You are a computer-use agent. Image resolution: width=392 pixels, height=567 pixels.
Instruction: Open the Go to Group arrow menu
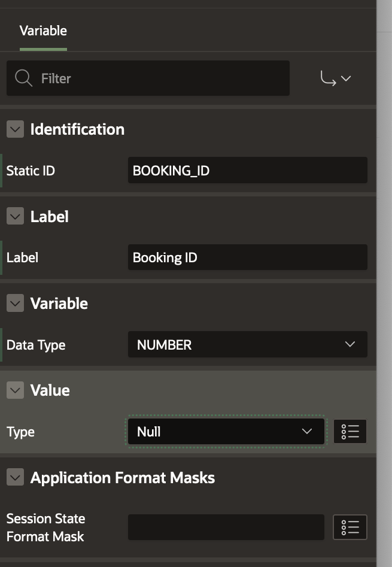click(335, 78)
